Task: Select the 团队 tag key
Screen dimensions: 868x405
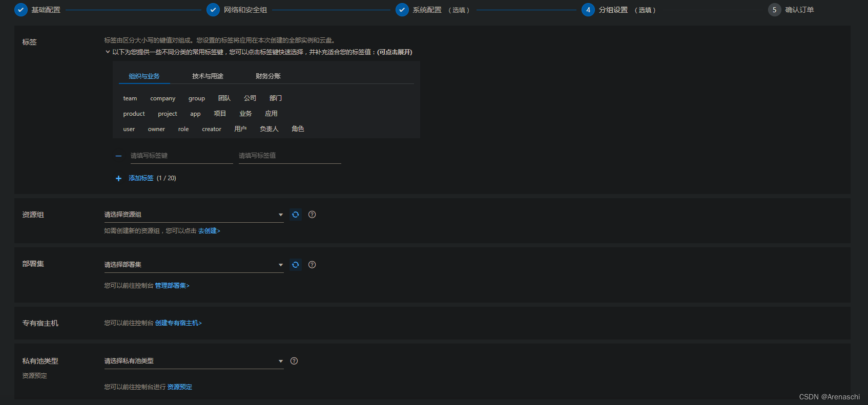Action: (x=224, y=98)
